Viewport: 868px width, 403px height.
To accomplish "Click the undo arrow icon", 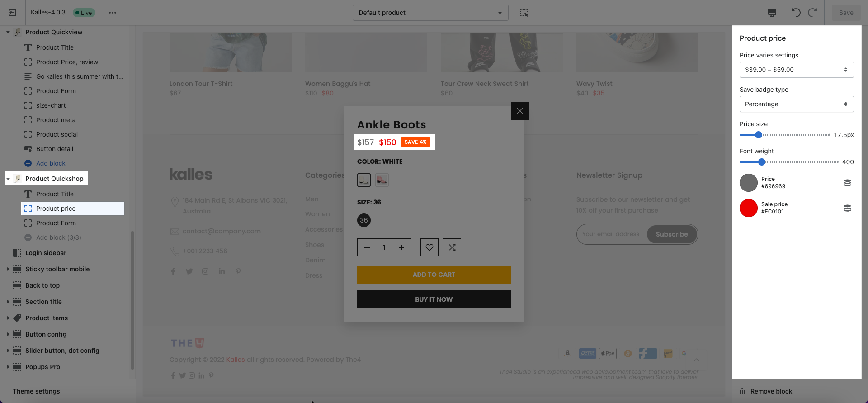I will click(796, 13).
